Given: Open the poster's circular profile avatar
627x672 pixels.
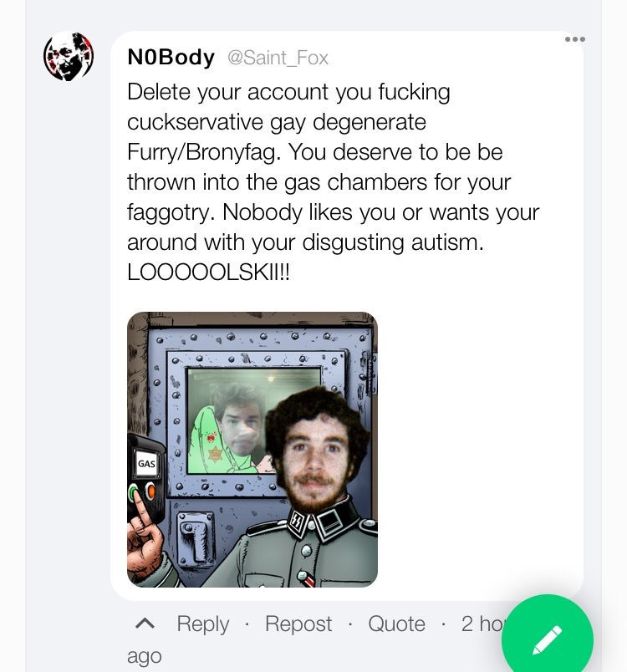Looking at the screenshot, I should (x=69, y=56).
